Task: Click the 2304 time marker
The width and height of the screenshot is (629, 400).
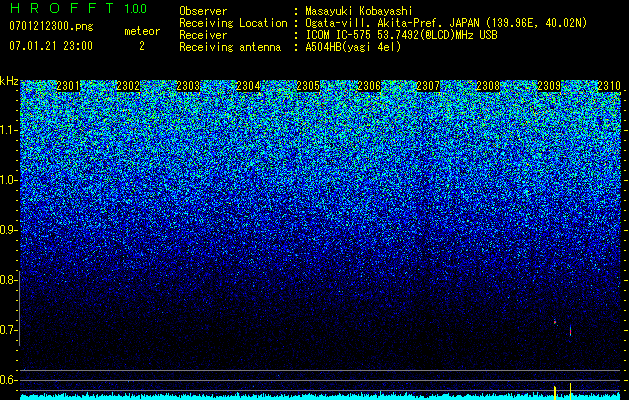Action: (x=248, y=86)
